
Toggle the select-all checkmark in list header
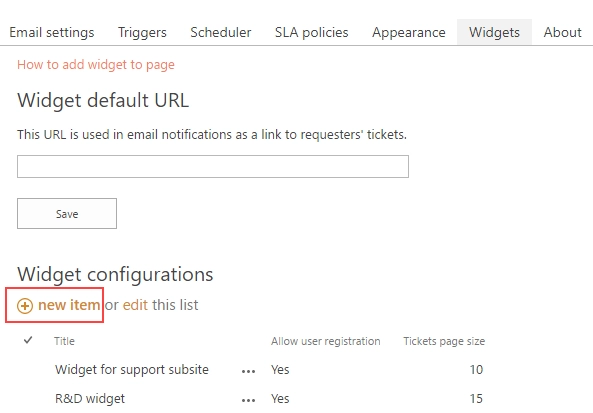pos(28,340)
